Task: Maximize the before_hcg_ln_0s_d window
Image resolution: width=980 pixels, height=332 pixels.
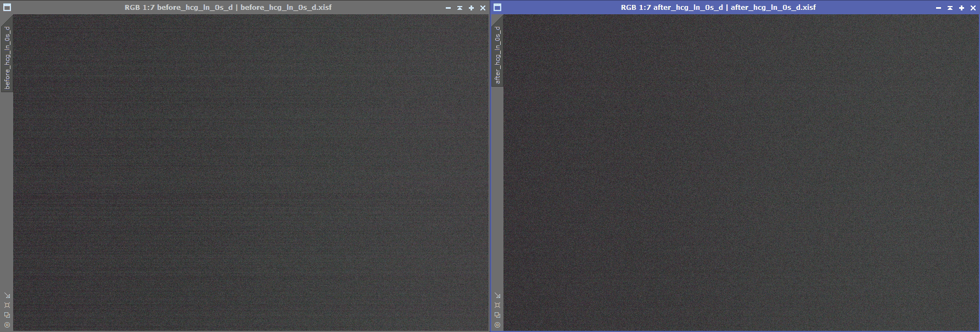Action: point(471,8)
